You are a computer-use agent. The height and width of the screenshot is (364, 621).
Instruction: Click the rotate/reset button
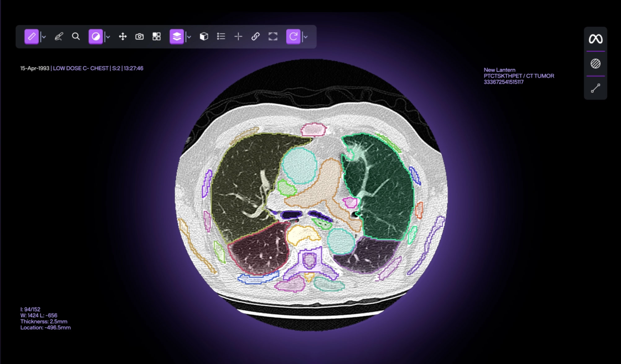click(x=293, y=37)
